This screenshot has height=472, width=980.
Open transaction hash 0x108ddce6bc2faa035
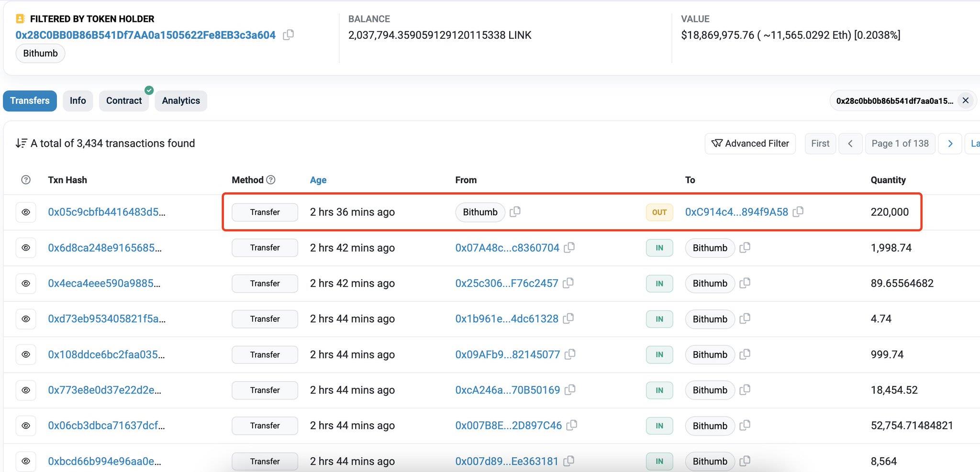(x=106, y=354)
